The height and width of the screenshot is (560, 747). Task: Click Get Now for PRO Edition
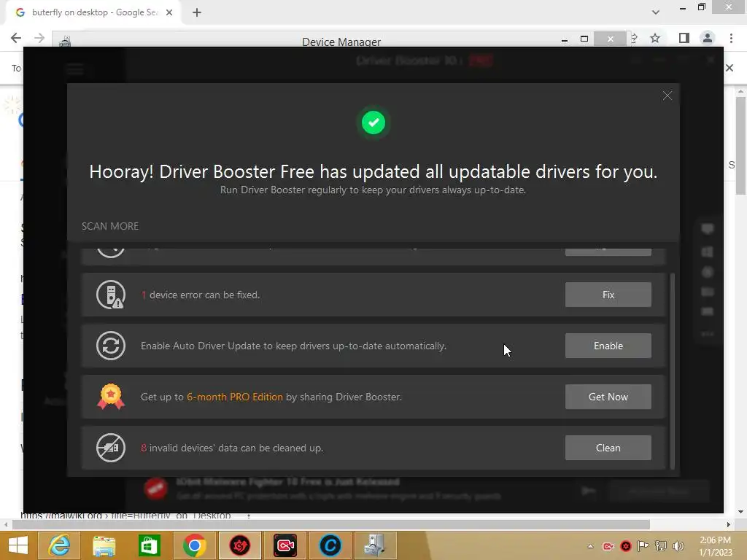click(x=608, y=397)
